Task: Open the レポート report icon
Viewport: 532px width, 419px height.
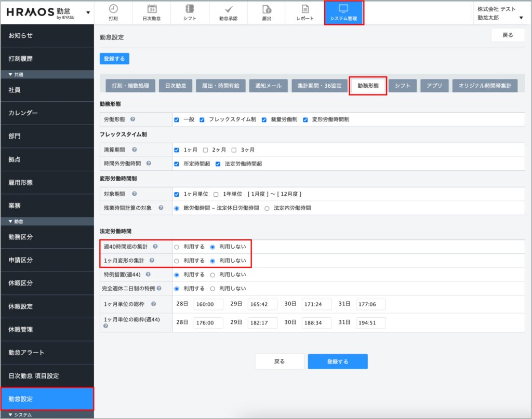Action: click(x=305, y=9)
